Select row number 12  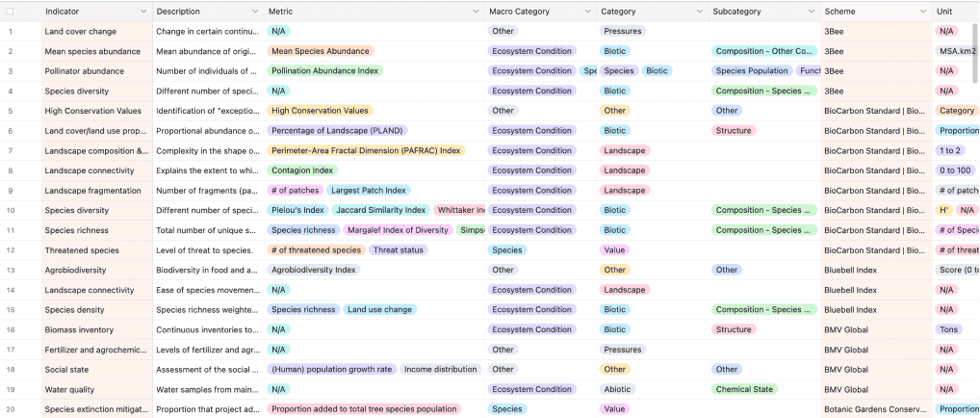coord(10,250)
